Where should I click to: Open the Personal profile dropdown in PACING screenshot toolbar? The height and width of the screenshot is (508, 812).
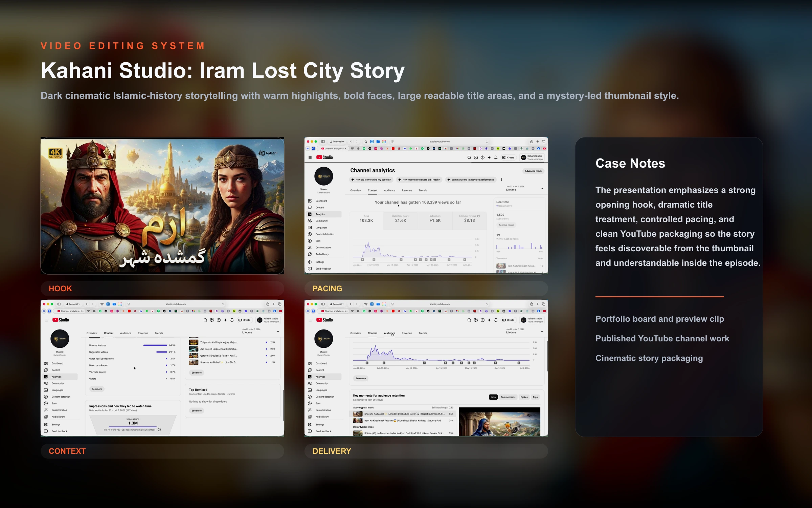(x=337, y=142)
